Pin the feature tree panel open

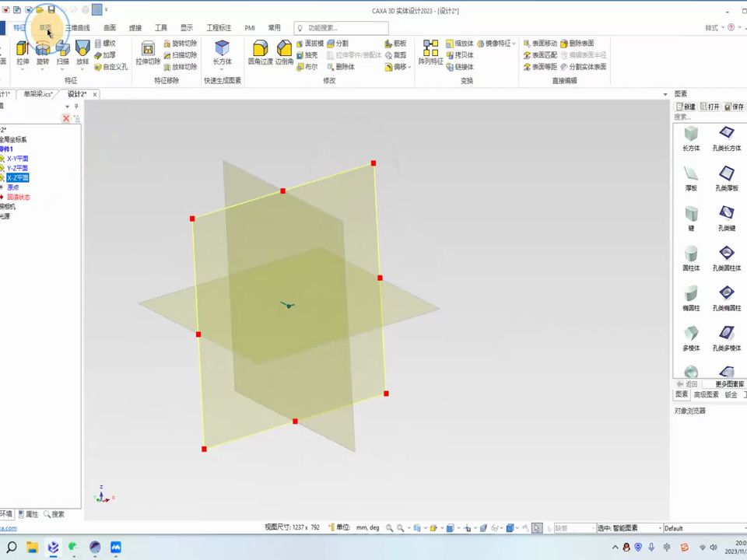(75, 107)
